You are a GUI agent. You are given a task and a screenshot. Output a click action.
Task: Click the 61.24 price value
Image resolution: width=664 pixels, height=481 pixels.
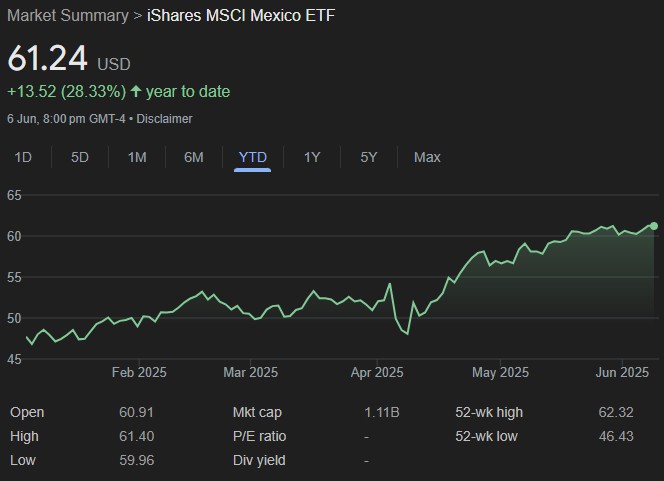pos(47,58)
